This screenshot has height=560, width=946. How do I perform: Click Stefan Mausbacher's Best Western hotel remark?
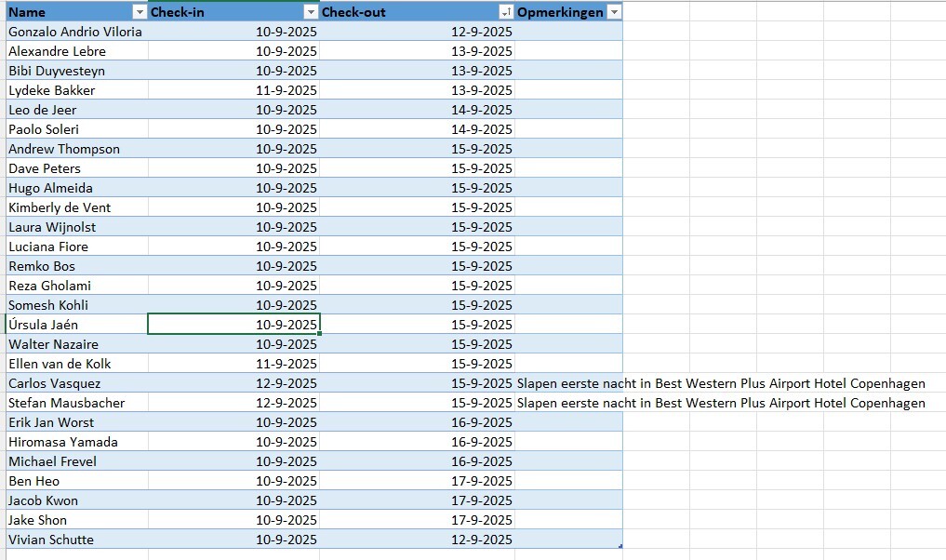(721, 403)
